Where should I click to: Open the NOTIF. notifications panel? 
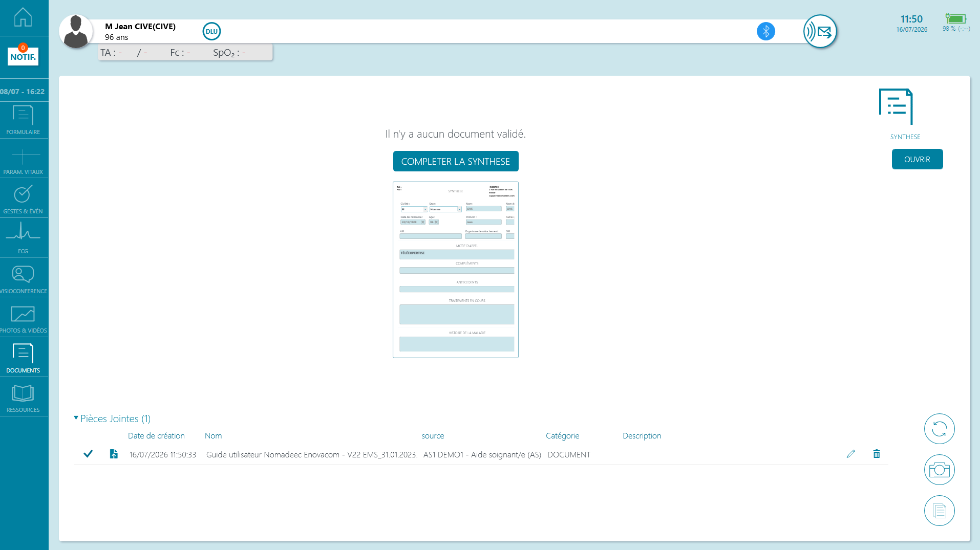coord(23,56)
